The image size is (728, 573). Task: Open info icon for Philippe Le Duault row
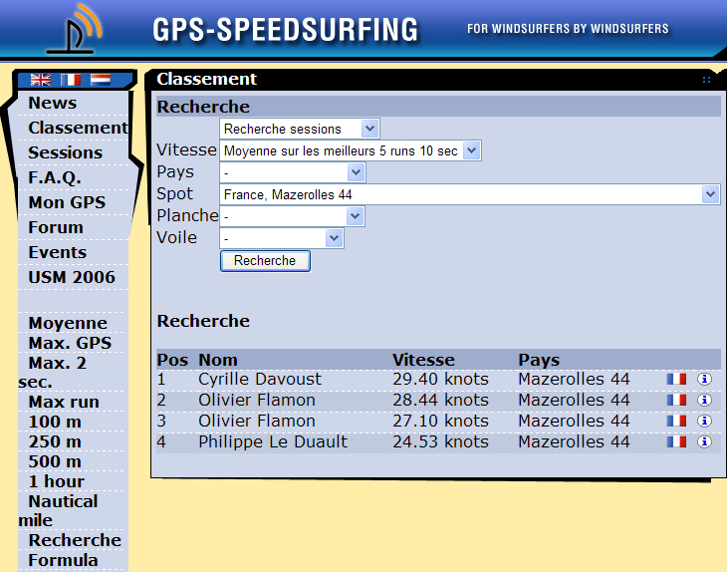pos(704,441)
